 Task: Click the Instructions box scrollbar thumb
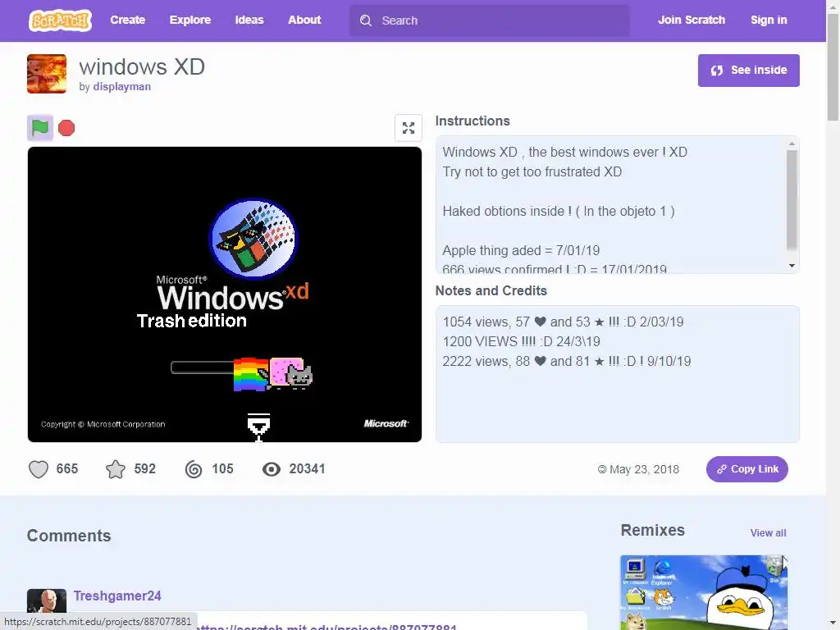792,199
